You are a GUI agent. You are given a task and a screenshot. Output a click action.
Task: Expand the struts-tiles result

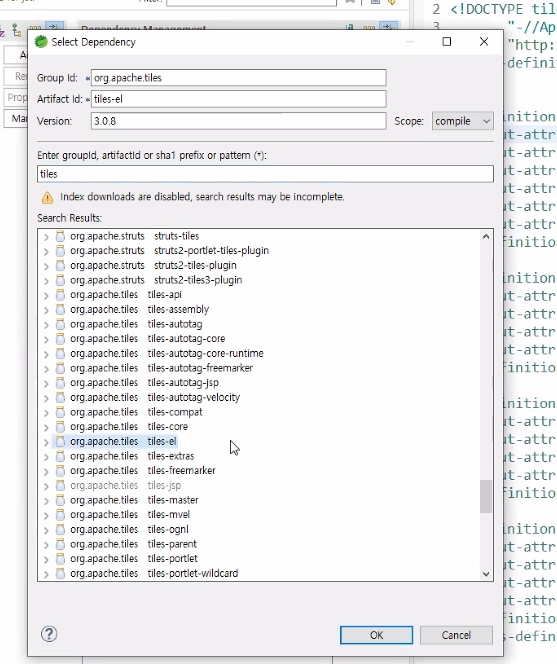pos(46,237)
